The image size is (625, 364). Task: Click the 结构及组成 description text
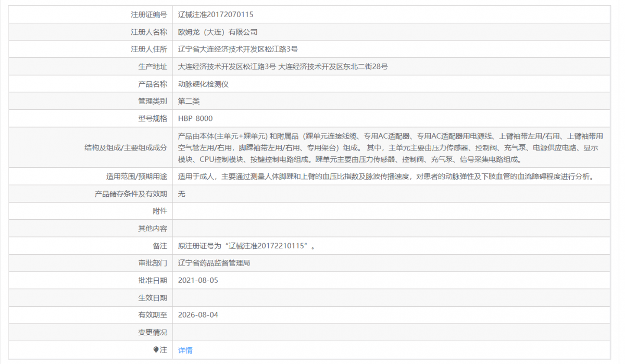click(x=365, y=147)
